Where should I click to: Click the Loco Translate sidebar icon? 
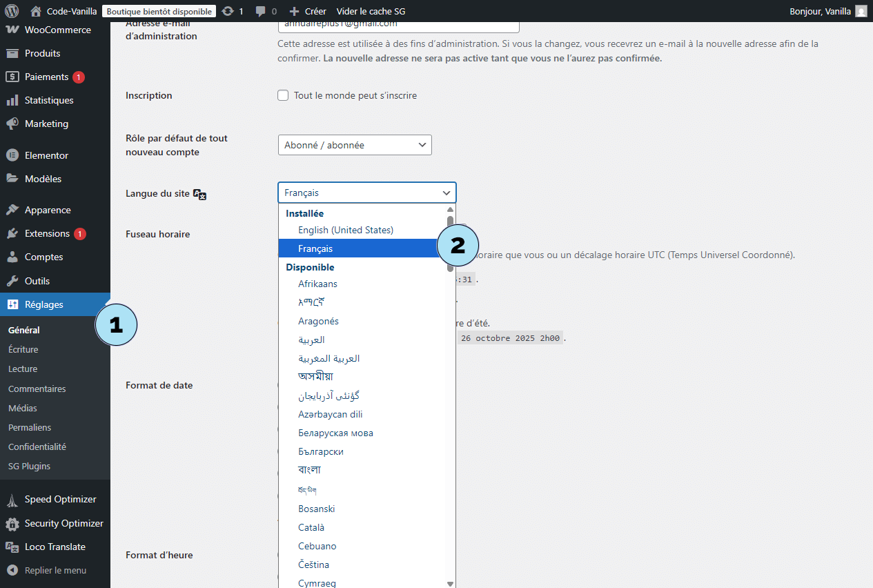tap(12, 547)
